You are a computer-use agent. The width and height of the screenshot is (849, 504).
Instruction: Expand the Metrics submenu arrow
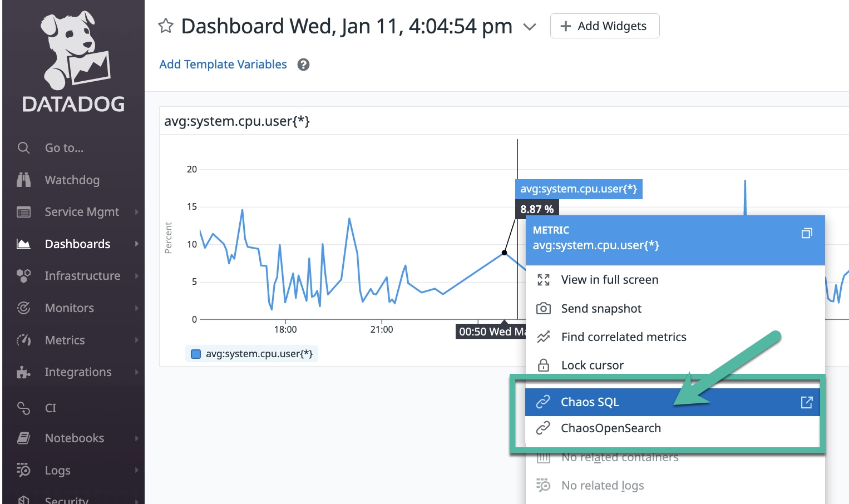[137, 340]
